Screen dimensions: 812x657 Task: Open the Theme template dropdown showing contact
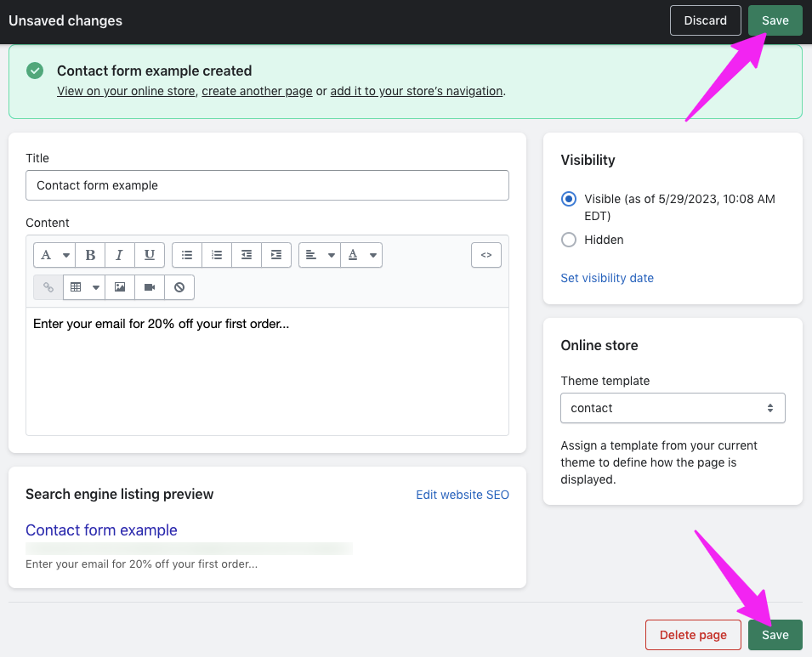coord(673,408)
